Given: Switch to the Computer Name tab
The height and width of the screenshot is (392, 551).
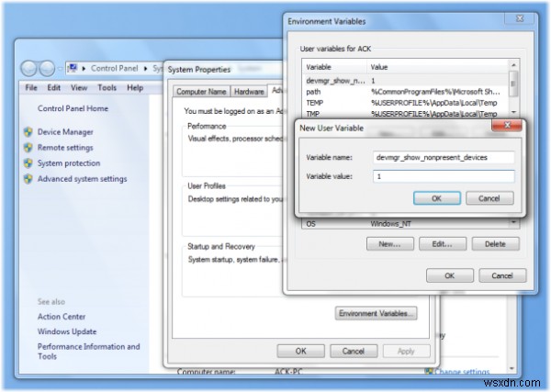Looking at the screenshot, I should pos(201,92).
